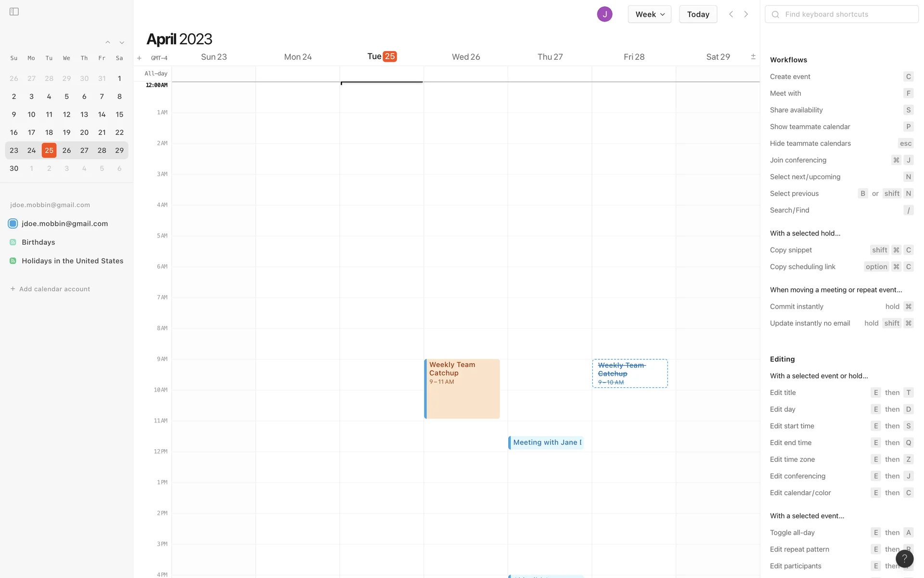Click the plus-minus icon after Sat 29

point(753,57)
